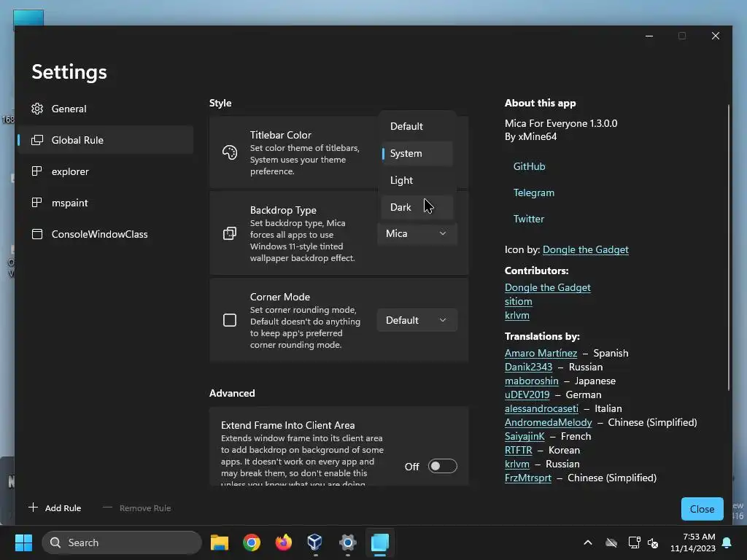747x560 pixels.
Task: Select the Global Rule sidebar item
Action: point(106,140)
